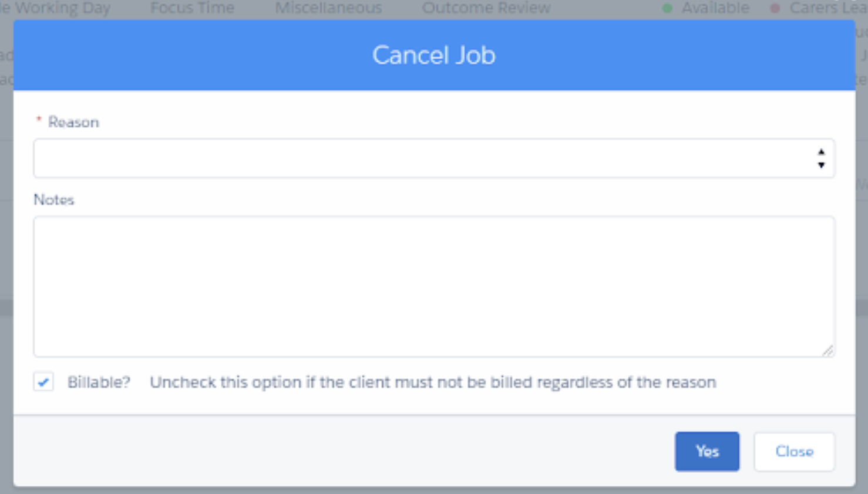Screen dimensions: 868x494
Task: Uncheck the Billable checkbox
Action: (x=43, y=382)
